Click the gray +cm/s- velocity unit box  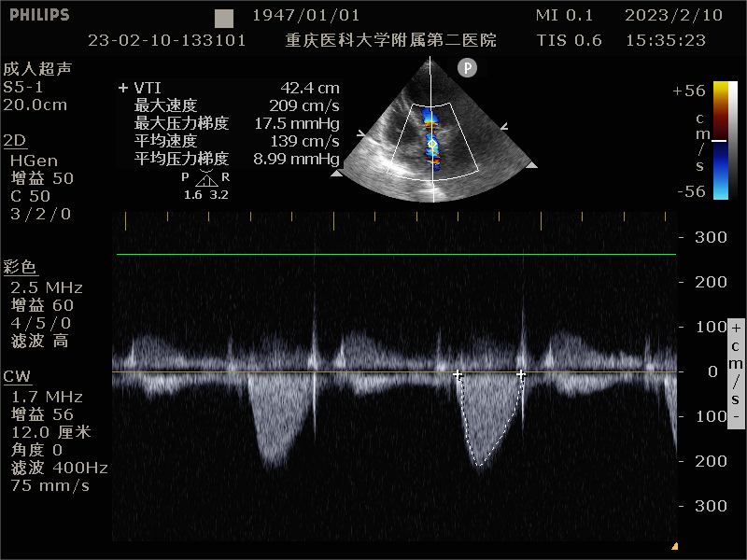point(736,371)
